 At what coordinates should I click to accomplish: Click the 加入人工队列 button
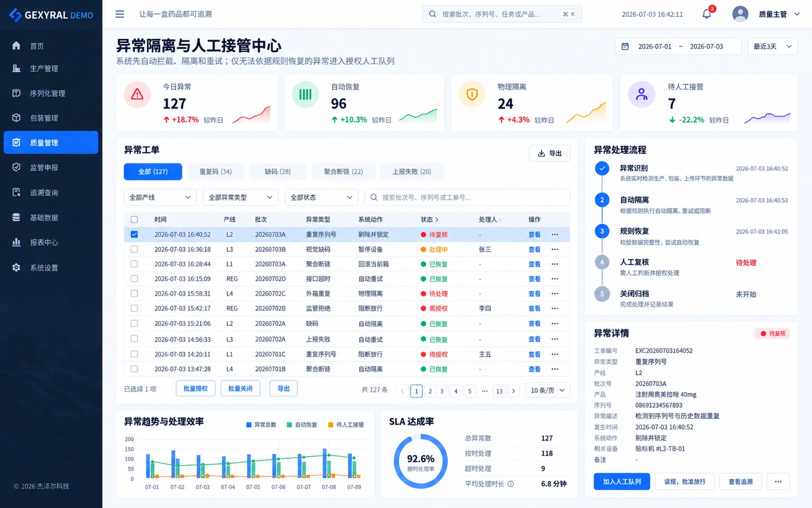[622, 481]
